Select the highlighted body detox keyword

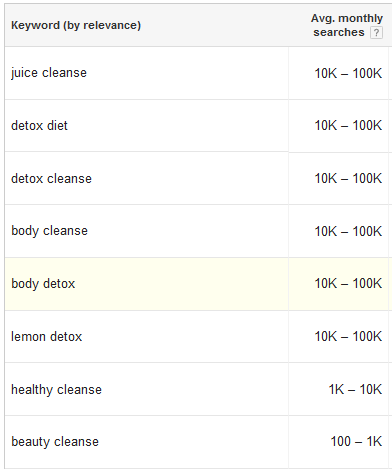[43, 284]
